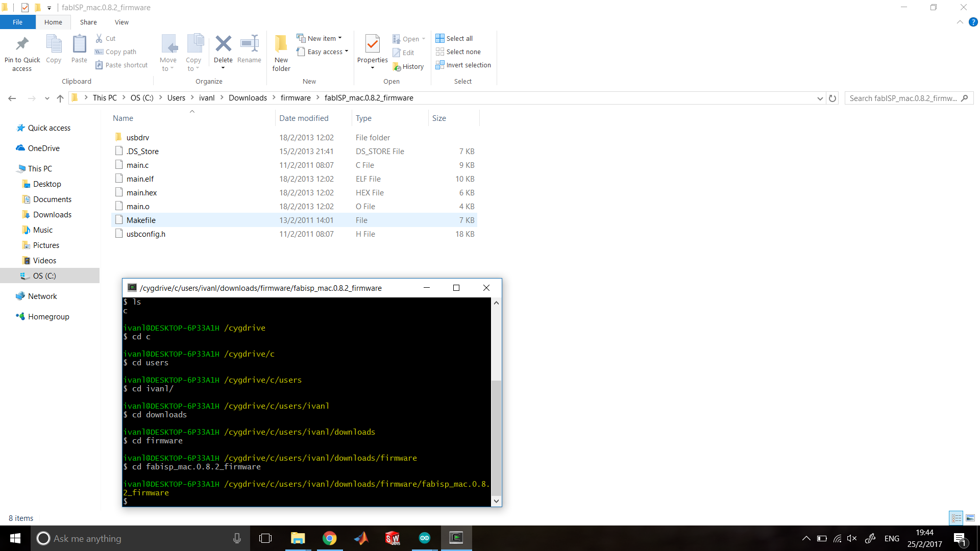This screenshot has height=551, width=980.
Task: Click the Paste ribbon icon
Action: click(79, 49)
